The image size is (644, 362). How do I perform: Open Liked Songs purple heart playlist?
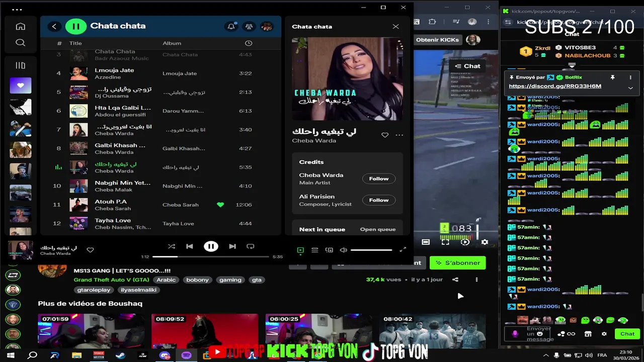click(21, 85)
